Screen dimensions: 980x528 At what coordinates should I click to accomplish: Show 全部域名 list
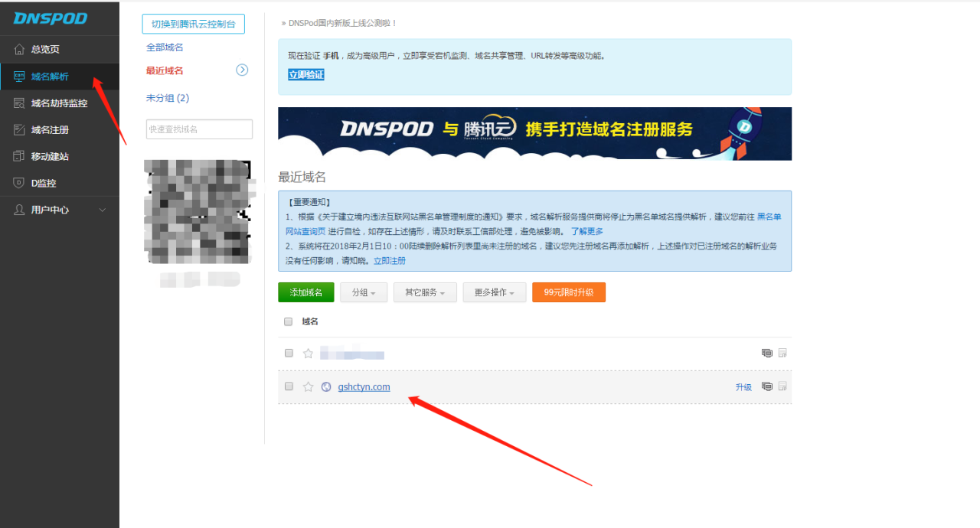pos(165,47)
